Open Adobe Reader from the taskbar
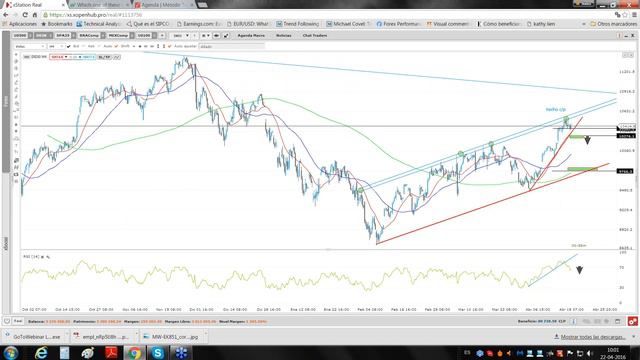 pyautogui.click(x=111, y=353)
